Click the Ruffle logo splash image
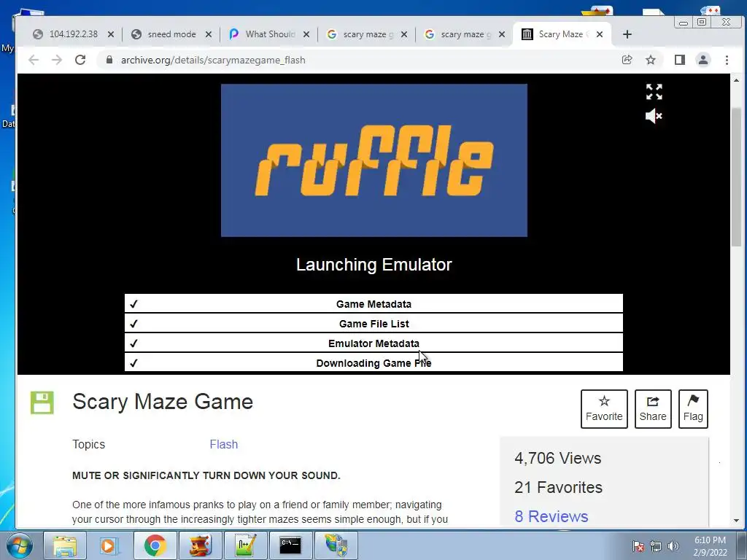 click(x=374, y=160)
